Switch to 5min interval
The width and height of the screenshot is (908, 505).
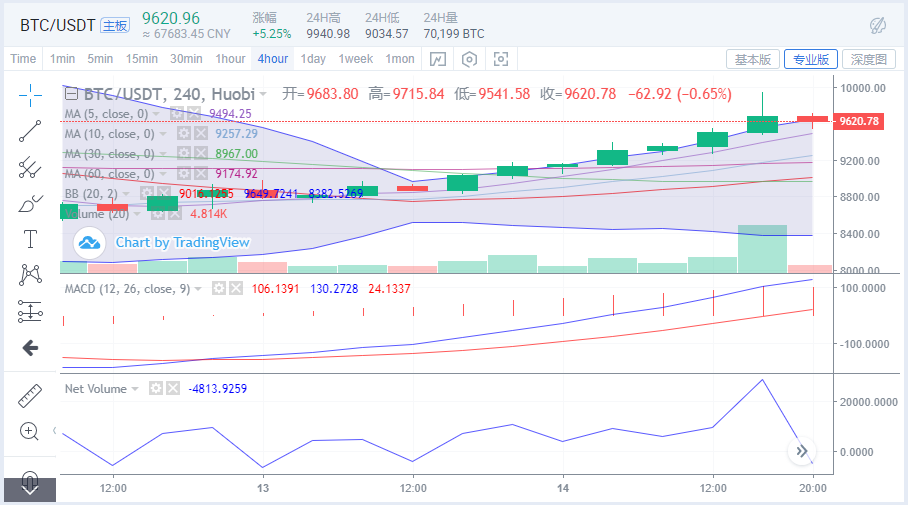[100, 59]
